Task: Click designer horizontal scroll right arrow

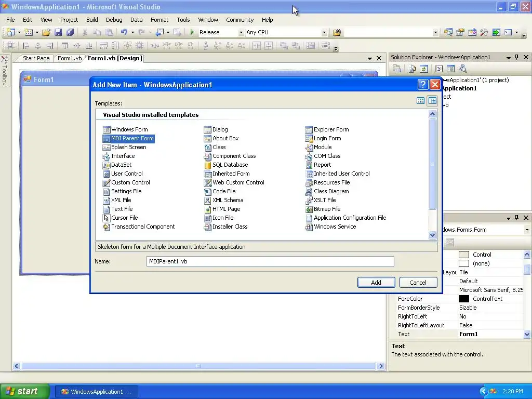Action: click(x=381, y=366)
